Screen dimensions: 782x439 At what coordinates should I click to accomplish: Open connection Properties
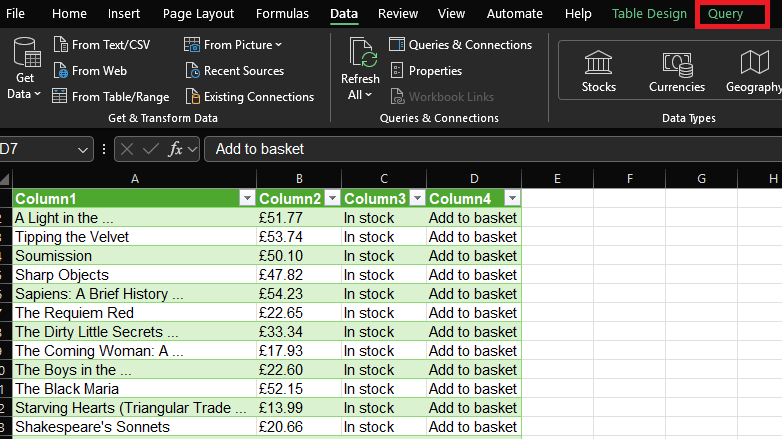click(x=426, y=71)
